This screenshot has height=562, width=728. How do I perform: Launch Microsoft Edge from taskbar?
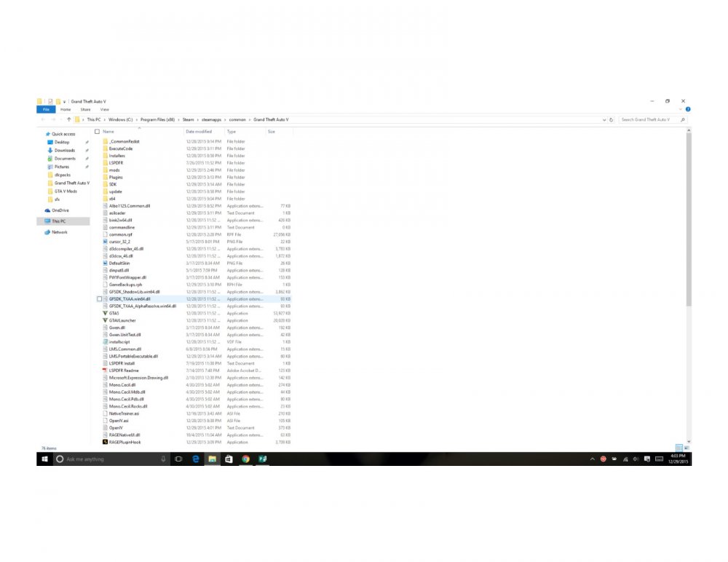tap(195, 459)
